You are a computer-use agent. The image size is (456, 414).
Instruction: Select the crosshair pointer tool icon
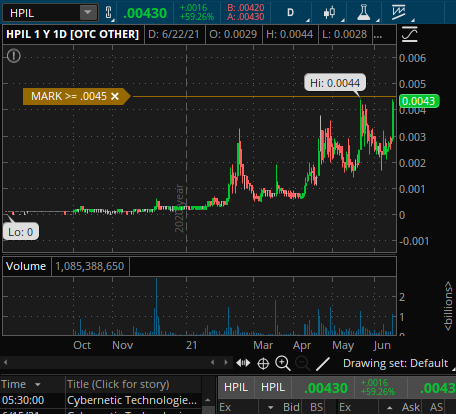click(x=263, y=363)
